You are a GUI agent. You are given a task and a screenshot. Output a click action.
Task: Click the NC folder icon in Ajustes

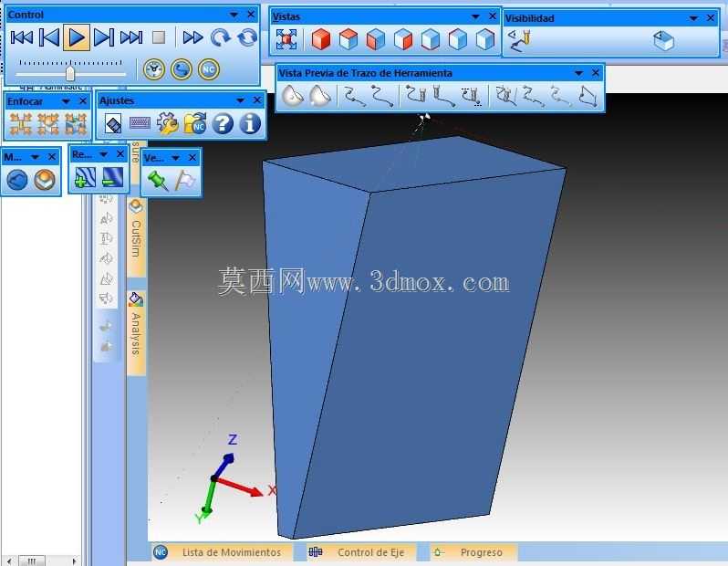(x=195, y=123)
